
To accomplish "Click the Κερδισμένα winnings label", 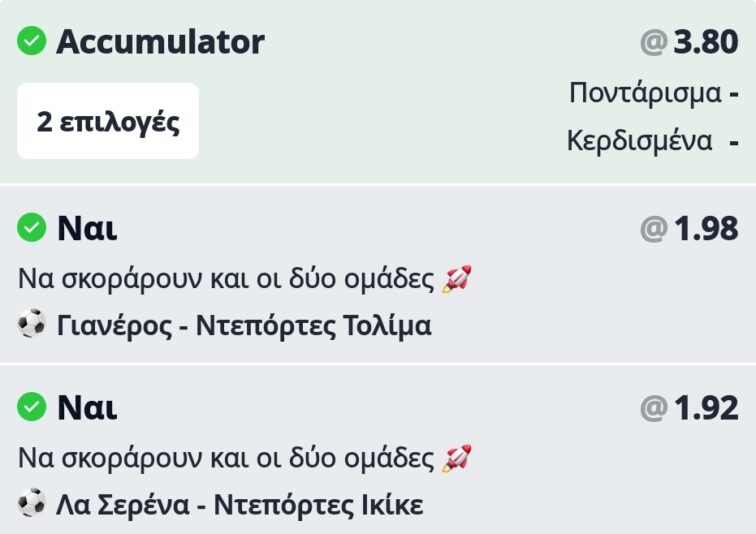I will pos(640,140).
